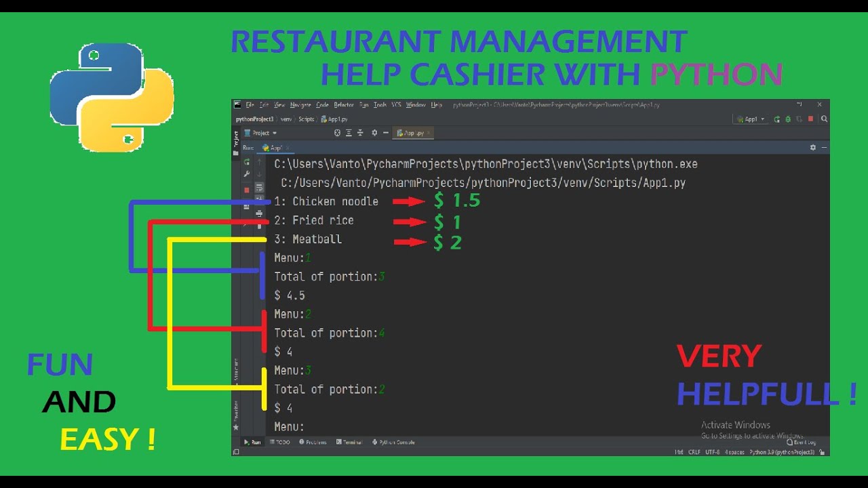Toggle the soft-wrap icon in Run console
Image resolution: width=868 pixels, height=488 pixels.
click(259, 188)
